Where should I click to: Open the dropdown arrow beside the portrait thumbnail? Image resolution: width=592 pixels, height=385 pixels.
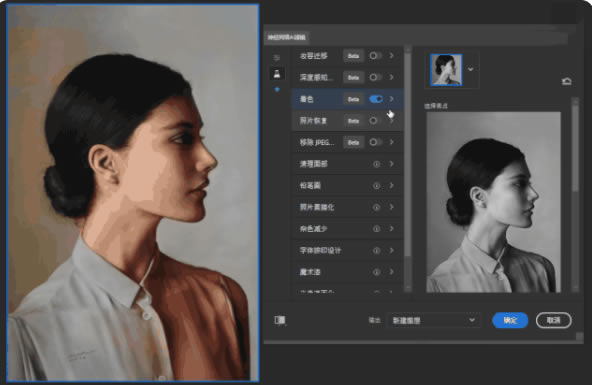pyautogui.click(x=470, y=69)
